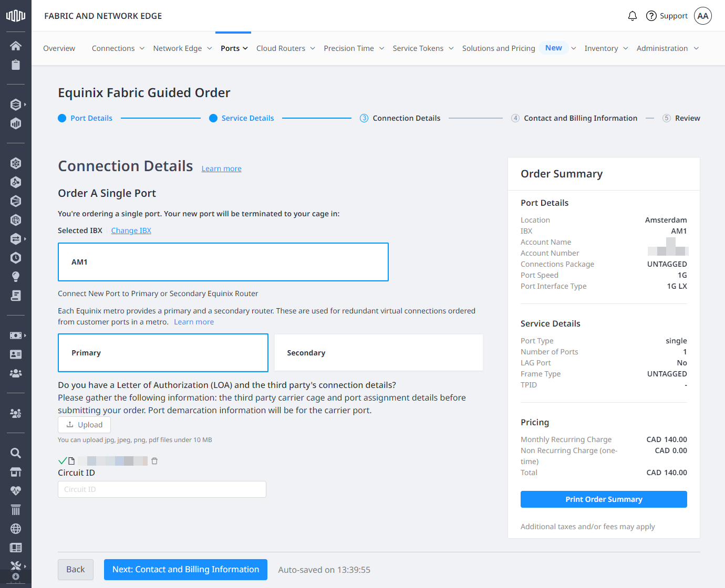Select the web-mesh hexagon sidebar icon
This screenshot has height=588, width=725.
click(x=16, y=163)
